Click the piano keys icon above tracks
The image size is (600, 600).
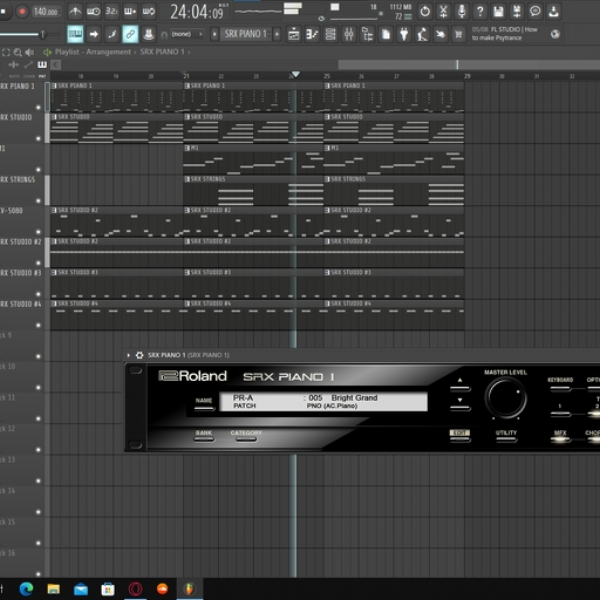coord(42,65)
